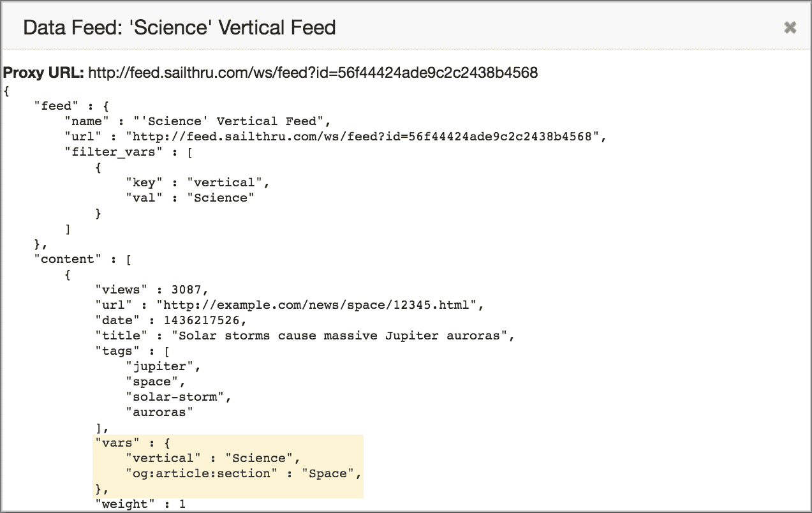This screenshot has width=812, height=513.
Task: Click the highlighted "vars" key
Action: click(x=114, y=443)
